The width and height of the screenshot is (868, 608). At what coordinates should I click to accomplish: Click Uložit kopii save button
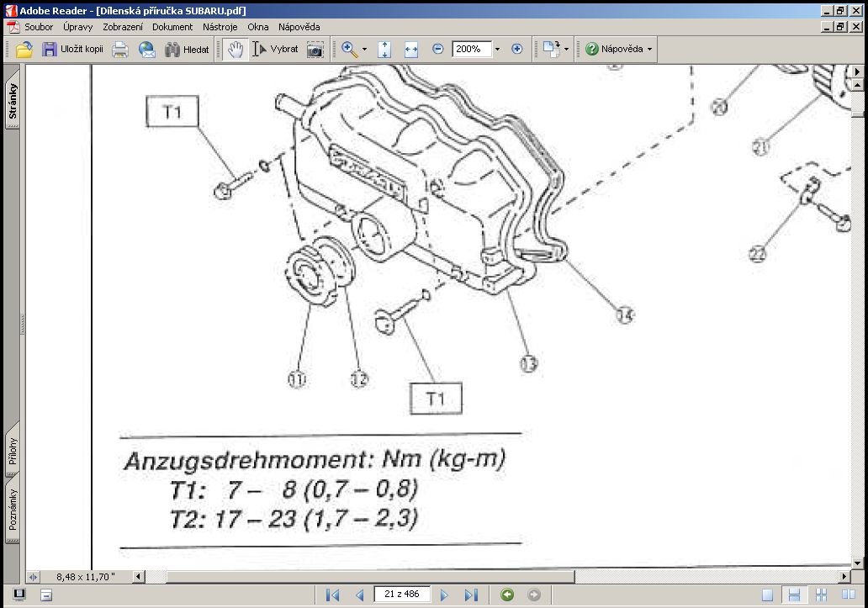point(72,50)
